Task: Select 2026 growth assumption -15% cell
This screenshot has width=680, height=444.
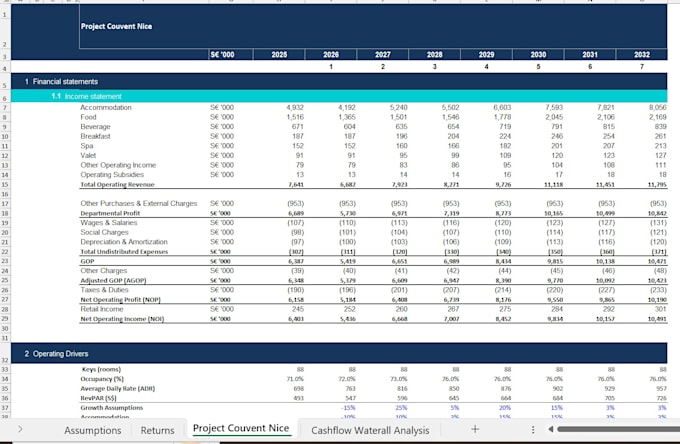Action: [348, 408]
